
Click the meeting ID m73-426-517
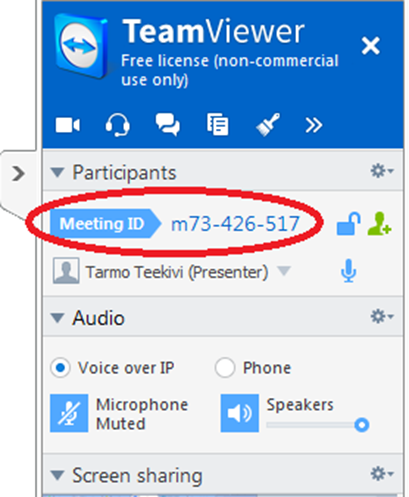coord(235,224)
